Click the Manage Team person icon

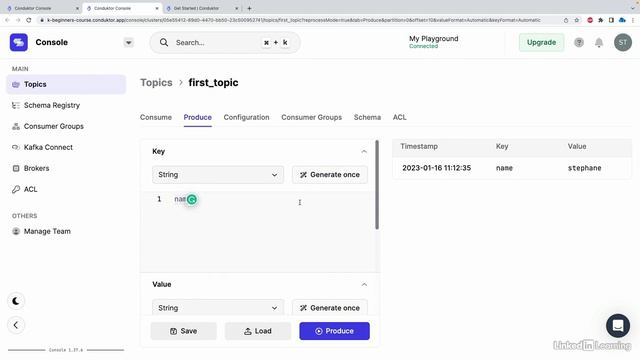tap(16, 231)
